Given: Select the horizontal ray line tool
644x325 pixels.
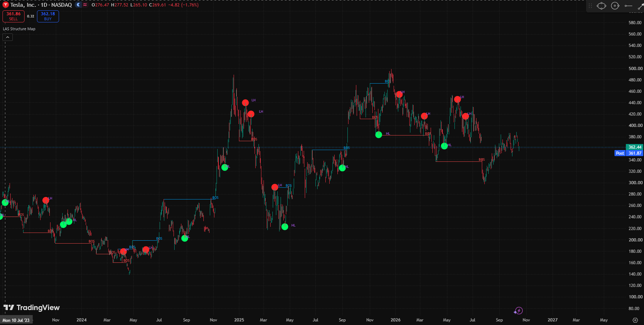Looking at the screenshot, I should 628,6.
